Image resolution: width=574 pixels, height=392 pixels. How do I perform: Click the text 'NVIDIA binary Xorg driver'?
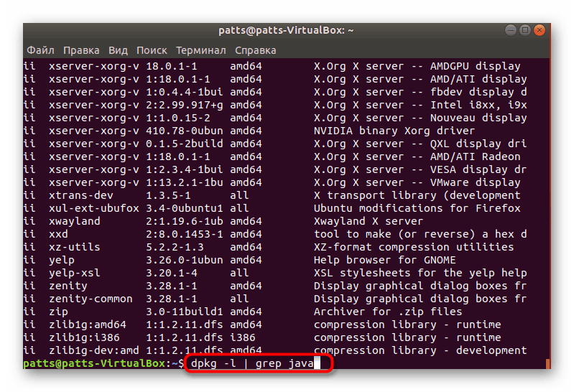click(x=394, y=131)
